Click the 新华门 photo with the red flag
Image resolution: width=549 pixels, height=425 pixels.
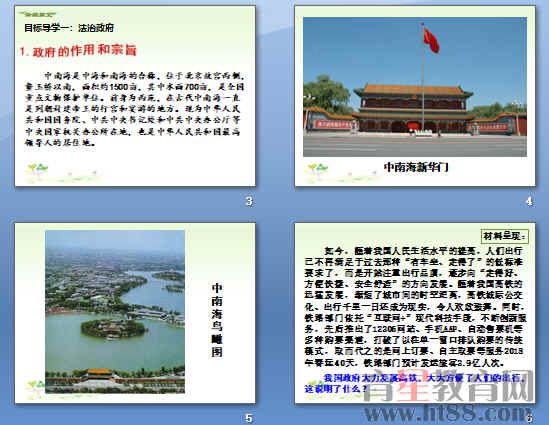[415, 87]
